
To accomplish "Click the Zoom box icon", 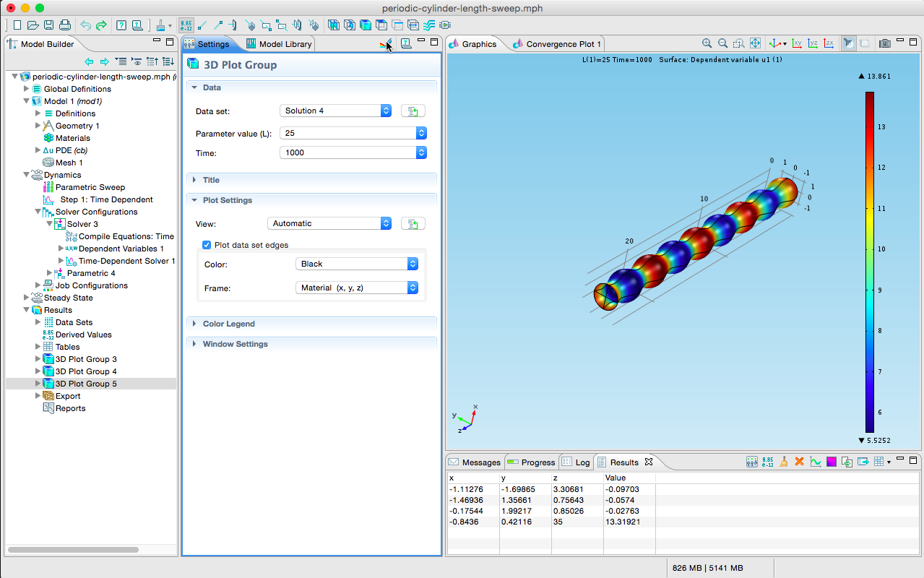I will click(x=739, y=43).
